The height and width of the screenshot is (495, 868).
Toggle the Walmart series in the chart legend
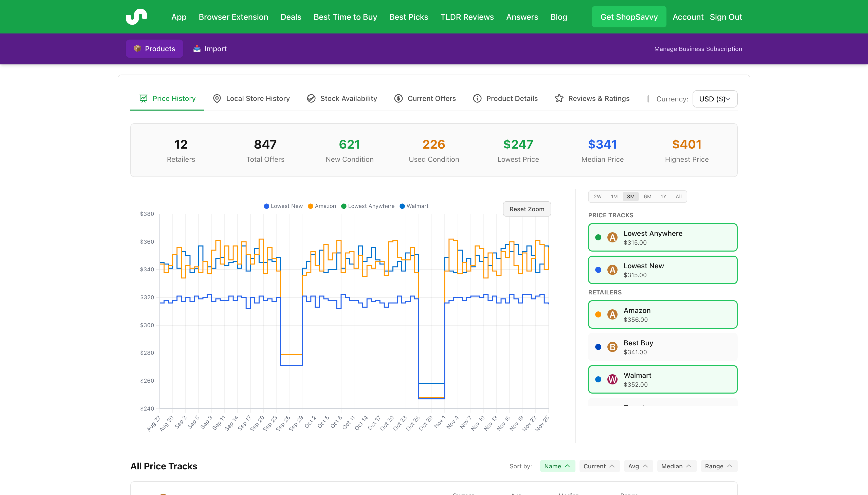click(414, 206)
